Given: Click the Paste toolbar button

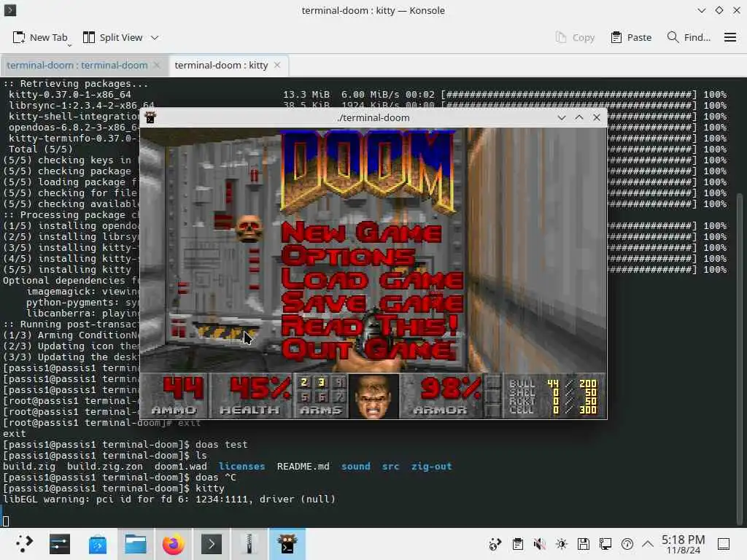Looking at the screenshot, I should pos(631,38).
